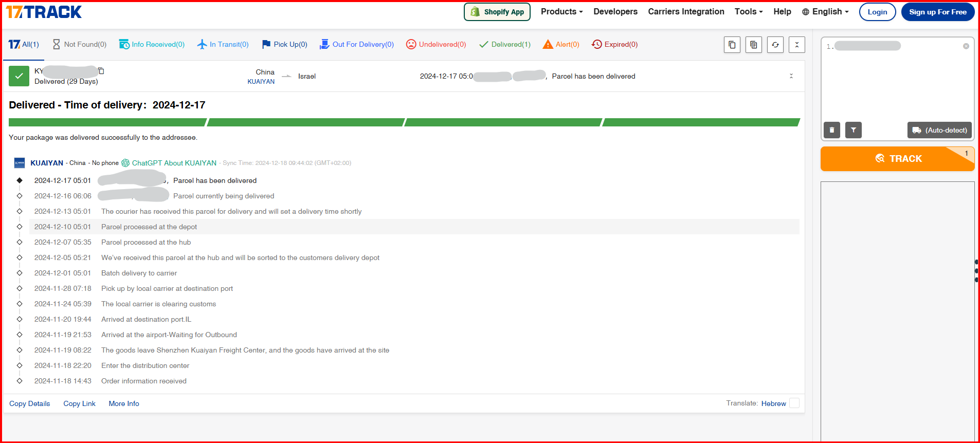This screenshot has height=443, width=980.
Task: Open the Developers menu item
Action: [x=615, y=12]
